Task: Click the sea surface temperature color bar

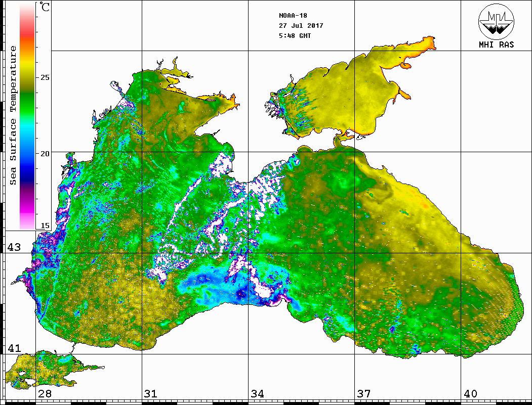Action: point(27,116)
